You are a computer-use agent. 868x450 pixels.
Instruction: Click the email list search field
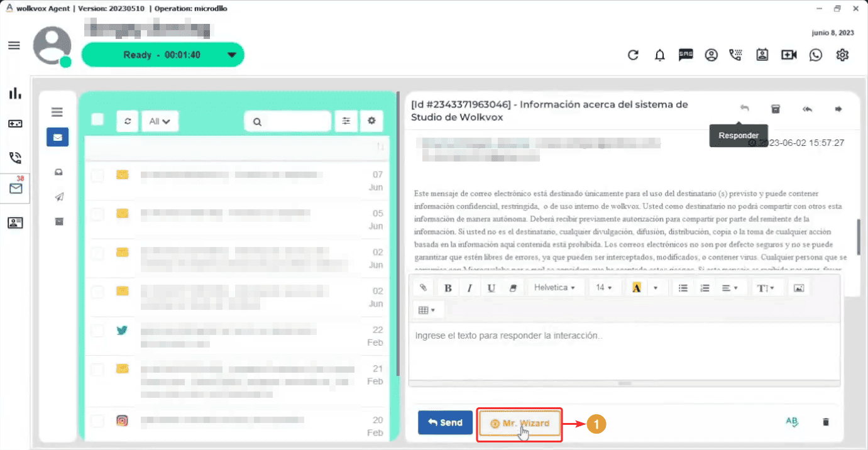coord(288,121)
